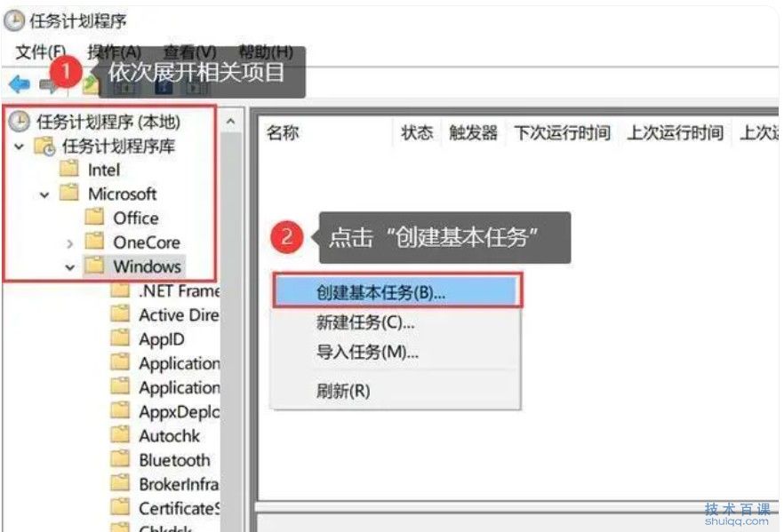Screen dimensions: 784x532
Task: Click the Active Directory folder icon
Action: tap(120, 314)
